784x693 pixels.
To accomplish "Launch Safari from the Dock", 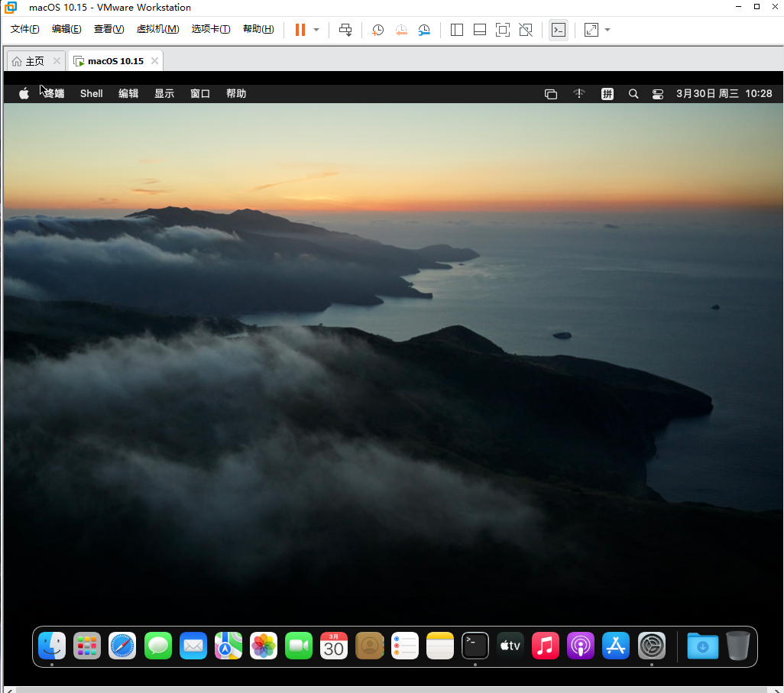I will point(122,646).
